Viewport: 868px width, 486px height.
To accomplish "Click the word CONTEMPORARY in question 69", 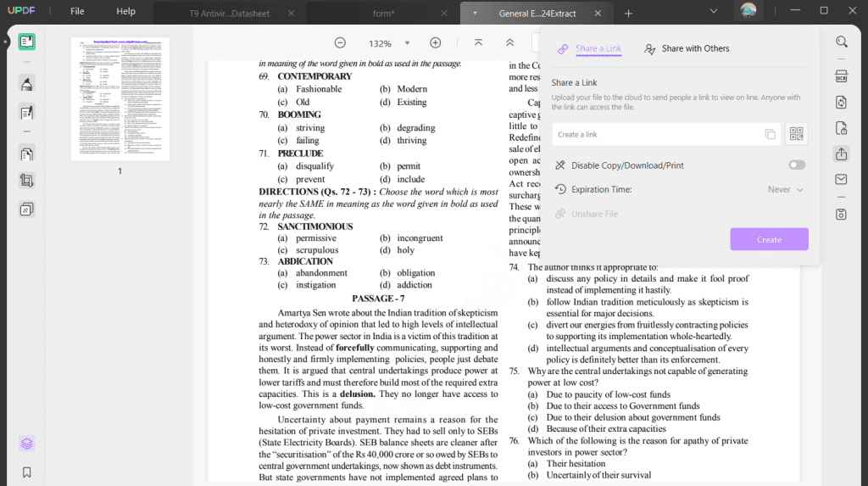I will coord(314,76).
